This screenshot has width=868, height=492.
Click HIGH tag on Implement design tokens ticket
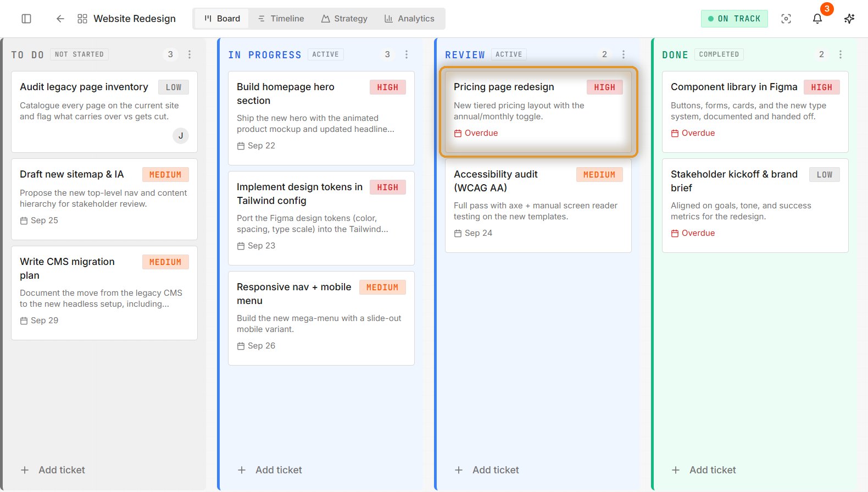click(x=388, y=187)
